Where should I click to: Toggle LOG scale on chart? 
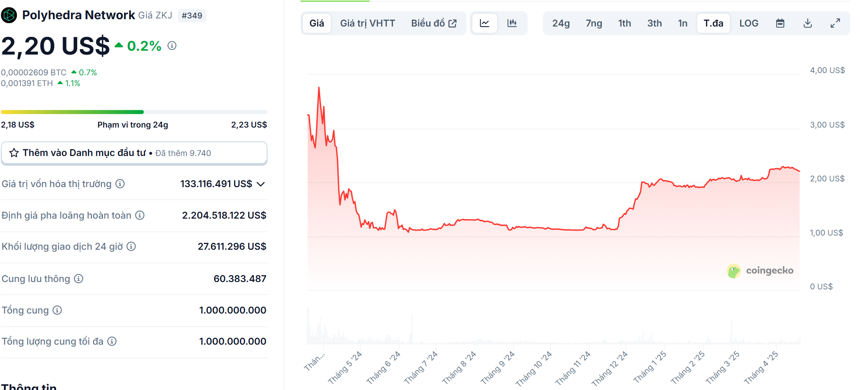(x=749, y=23)
